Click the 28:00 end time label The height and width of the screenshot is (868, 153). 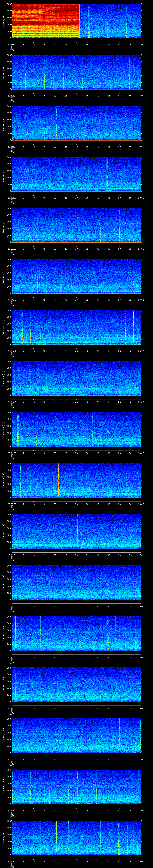coord(141,606)
